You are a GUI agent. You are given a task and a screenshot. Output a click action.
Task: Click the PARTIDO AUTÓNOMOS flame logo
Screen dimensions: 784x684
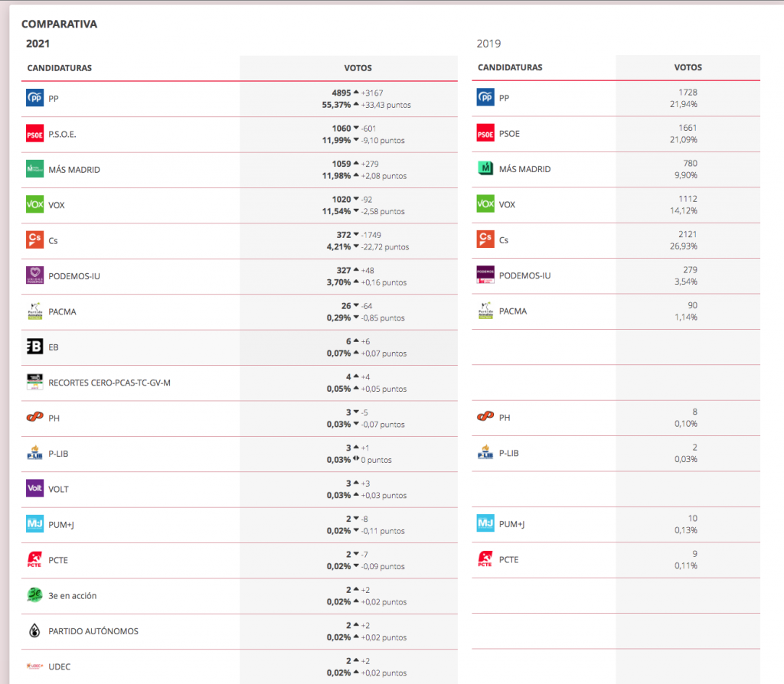pos(35,631)
